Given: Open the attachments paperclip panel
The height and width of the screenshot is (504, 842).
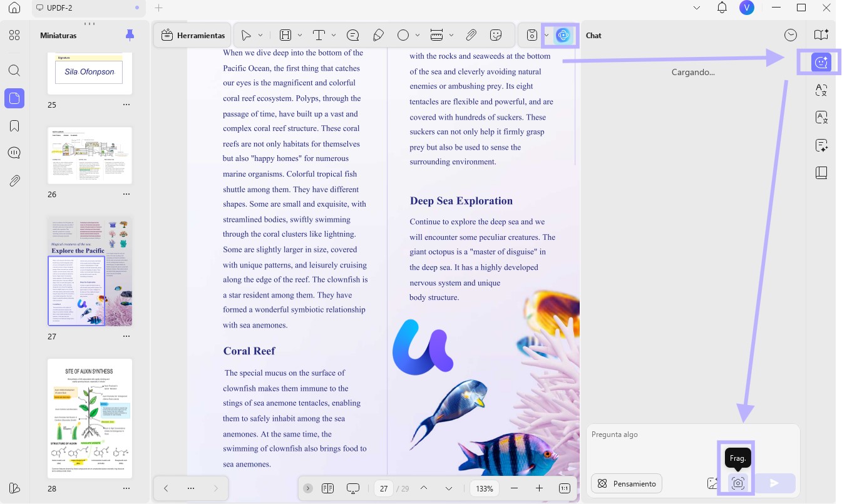Looking at the screenshot, I should click(x=14, y=181).
